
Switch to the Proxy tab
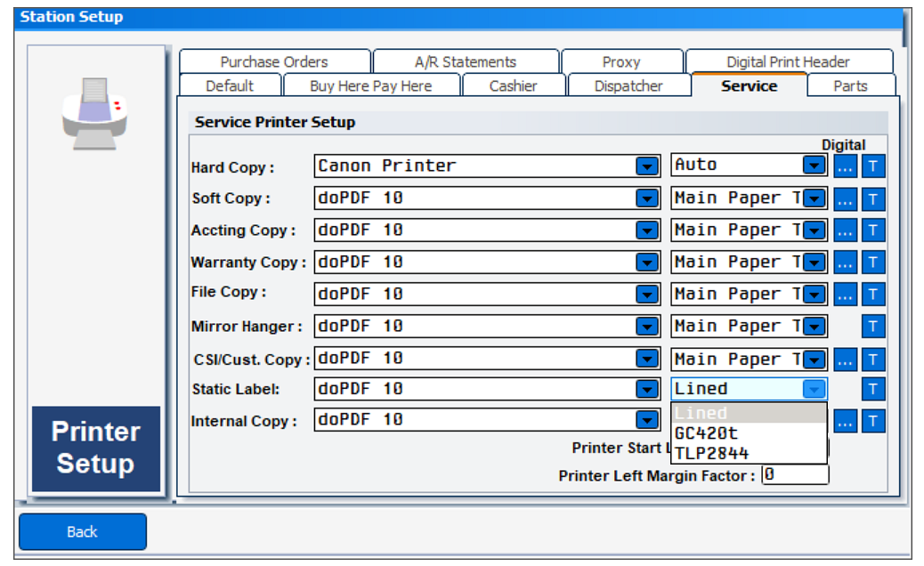pos(621,61)
